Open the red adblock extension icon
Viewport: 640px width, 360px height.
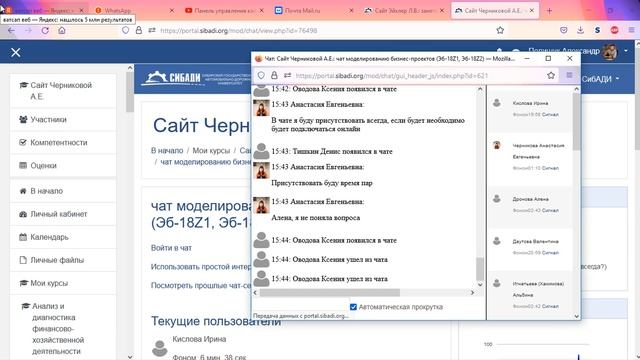pos(614,30)
